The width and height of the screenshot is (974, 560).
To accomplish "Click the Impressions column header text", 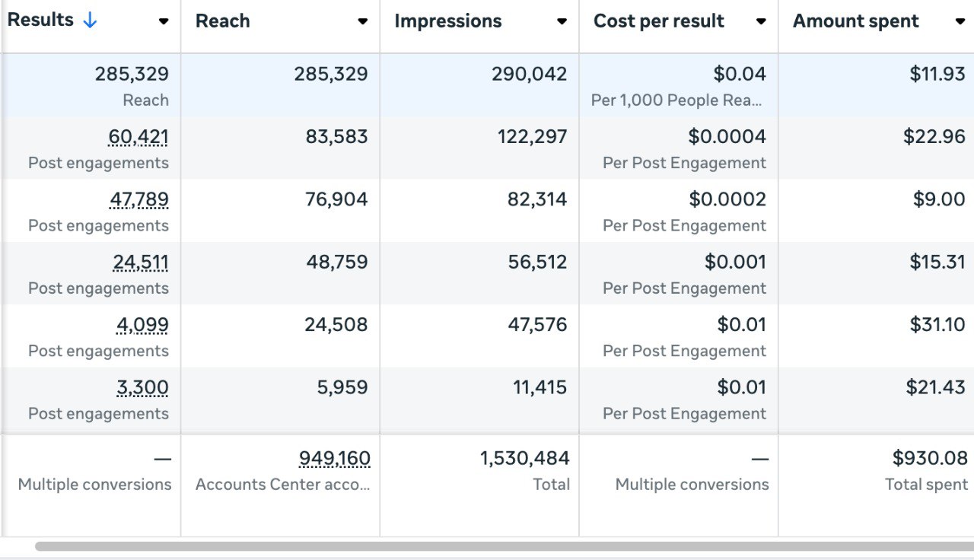I will pos(447,21).
